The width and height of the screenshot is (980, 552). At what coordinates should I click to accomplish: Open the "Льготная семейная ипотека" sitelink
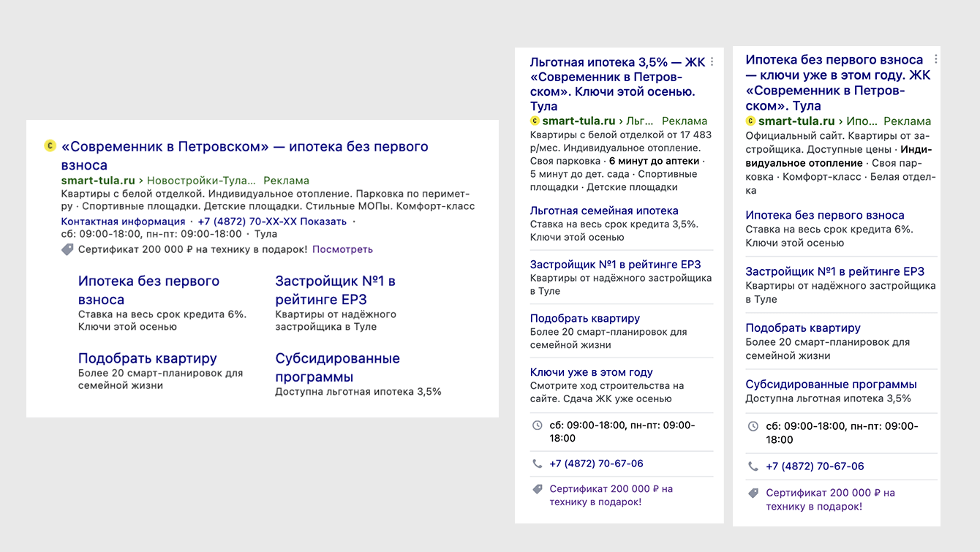click(604, 211)
